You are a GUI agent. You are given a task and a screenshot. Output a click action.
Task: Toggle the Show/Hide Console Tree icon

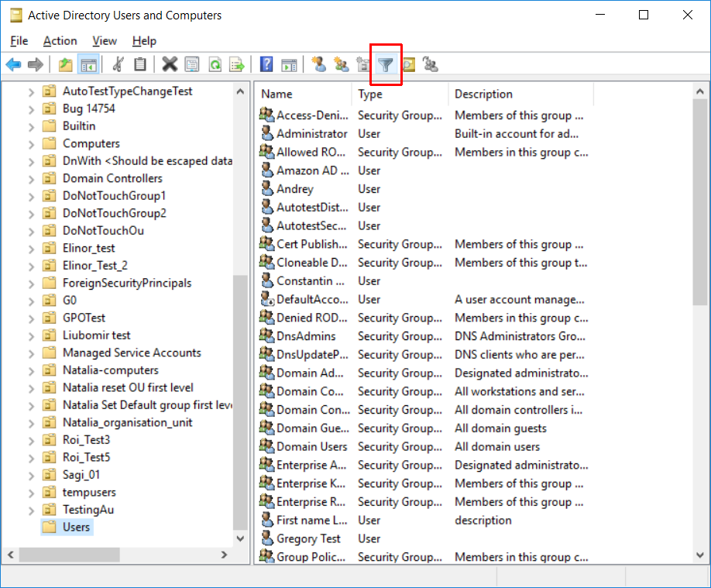(x=89, y=64)
